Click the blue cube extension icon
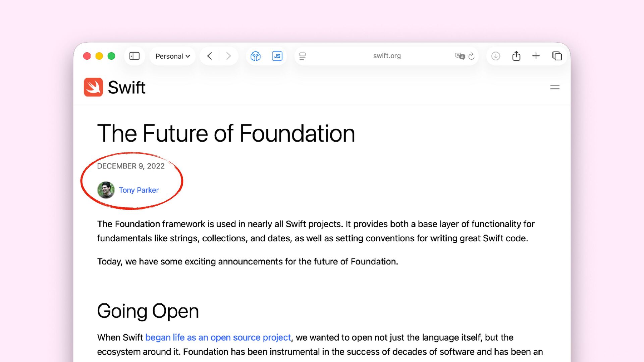 click(x=256, y=56)
